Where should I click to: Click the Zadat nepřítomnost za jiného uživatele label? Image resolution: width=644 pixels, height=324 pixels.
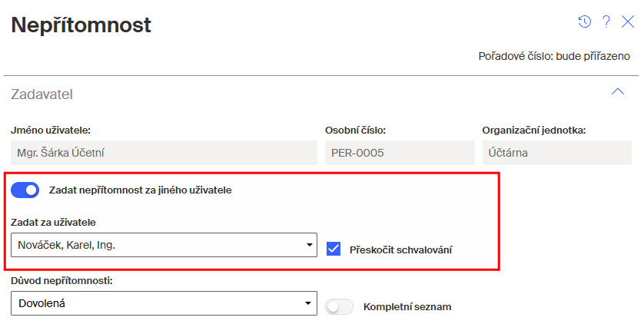pyautogui.click(x=140, y=190)
